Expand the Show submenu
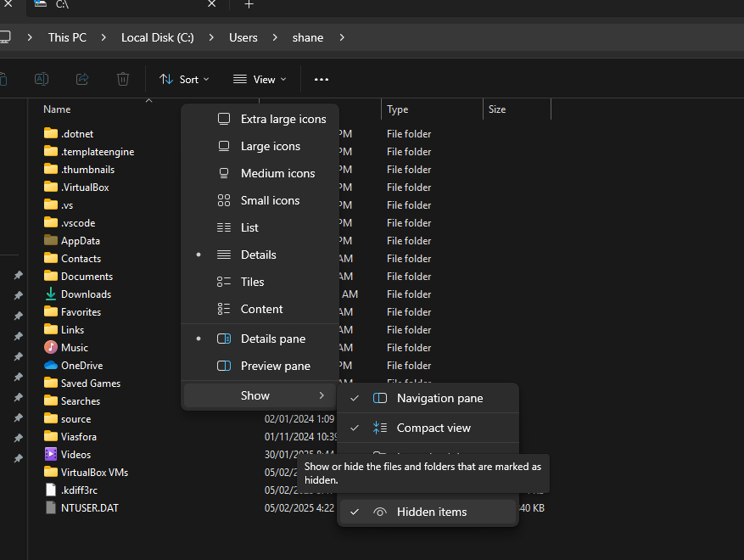 [x=260, y=395]
